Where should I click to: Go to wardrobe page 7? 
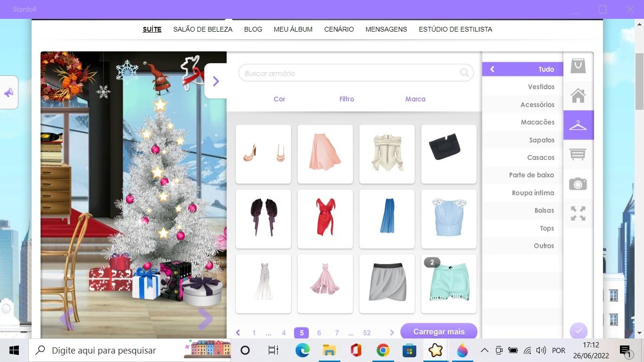337,333
